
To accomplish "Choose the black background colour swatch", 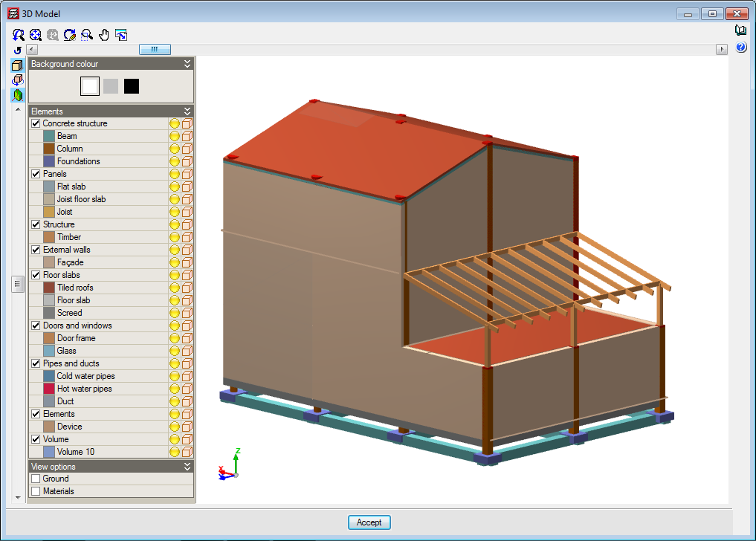I will click(x=132, y=86).
